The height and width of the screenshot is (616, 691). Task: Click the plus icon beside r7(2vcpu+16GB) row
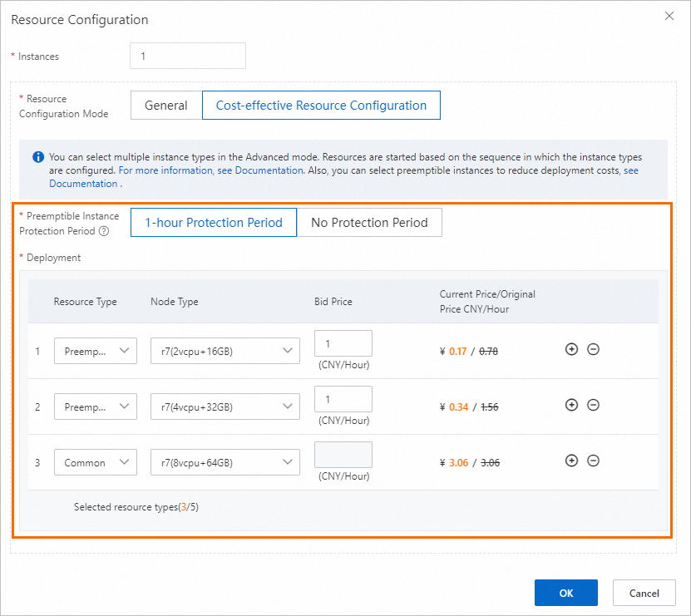571,349
